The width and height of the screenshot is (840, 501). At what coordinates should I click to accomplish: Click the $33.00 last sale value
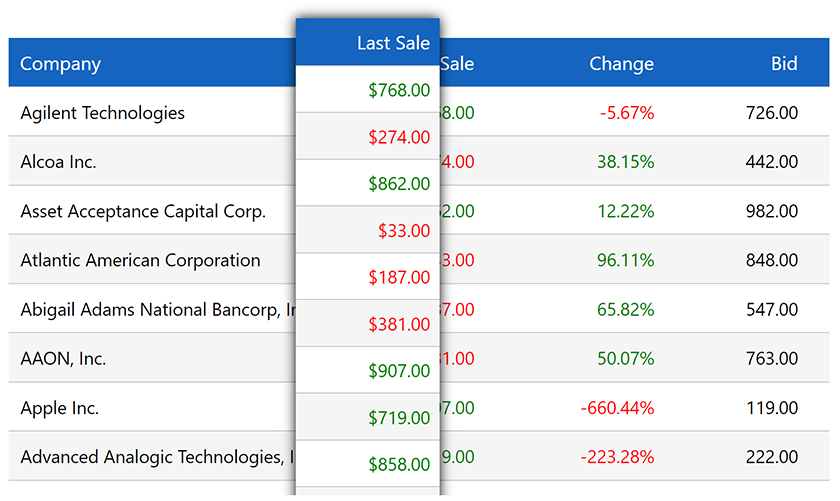[x=404, y=231]
